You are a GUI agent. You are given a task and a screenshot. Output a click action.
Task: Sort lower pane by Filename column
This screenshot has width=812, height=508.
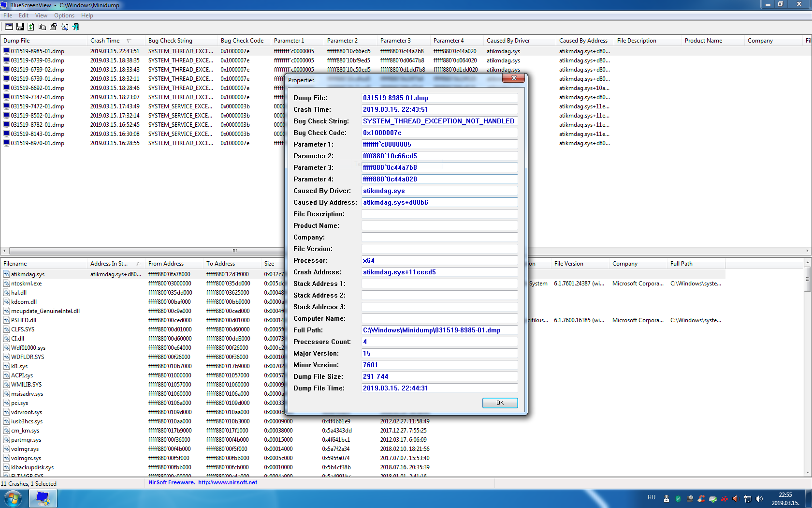coord(43,264)
